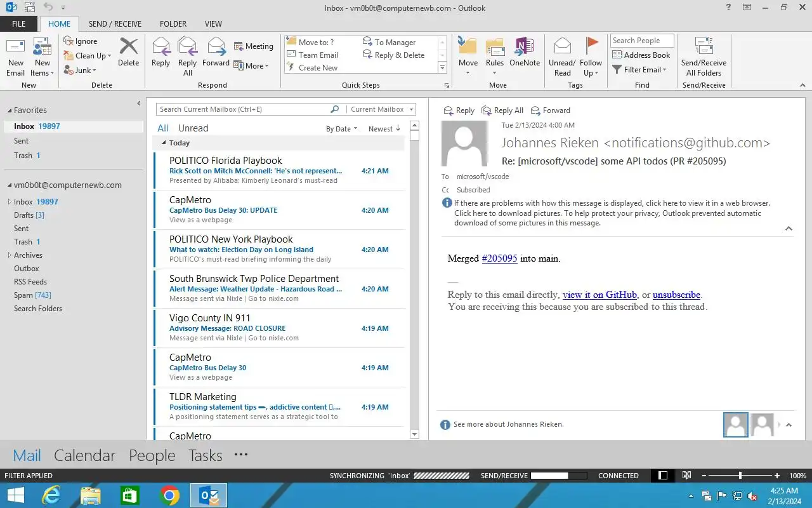
Task: Click the ribbon Reply All icon
Action: [187, 57]
